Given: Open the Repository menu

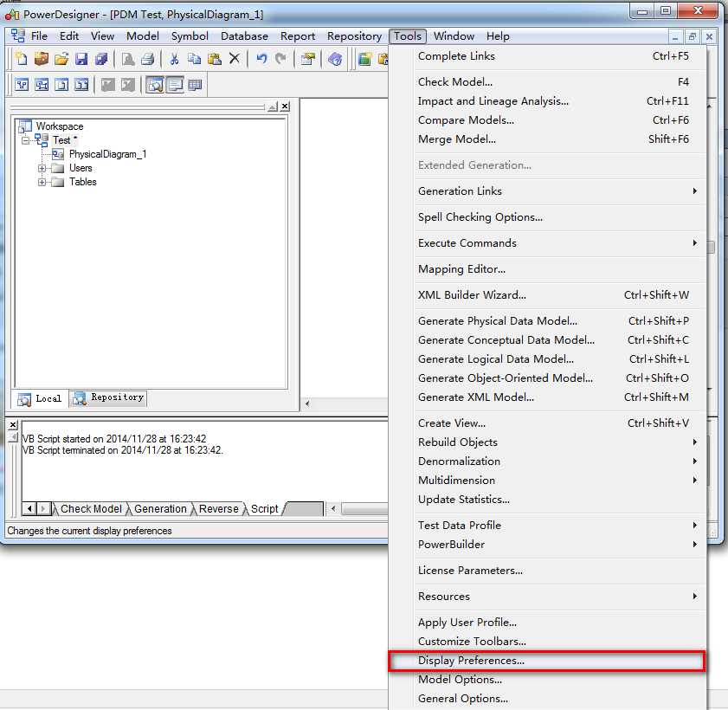Looking at the screenshot, I should coord(354,36).
